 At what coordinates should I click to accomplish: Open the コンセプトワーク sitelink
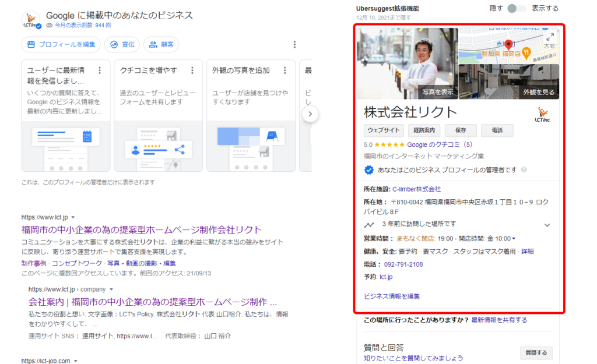click(76, 263)
